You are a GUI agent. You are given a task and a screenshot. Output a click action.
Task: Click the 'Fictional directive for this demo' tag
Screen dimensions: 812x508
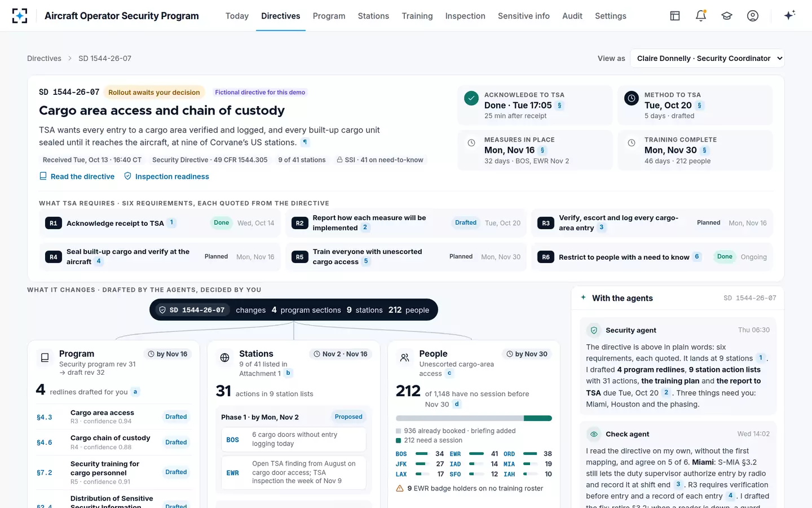(260, 92)
